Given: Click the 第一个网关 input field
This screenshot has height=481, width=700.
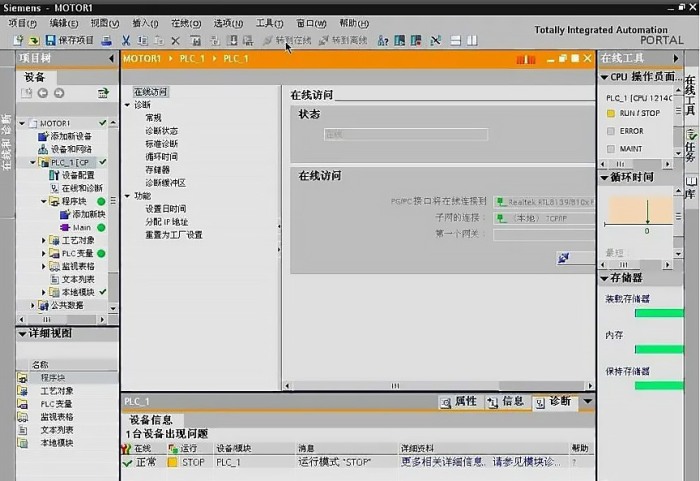Looking at the screenshot, I should point(544,234).
